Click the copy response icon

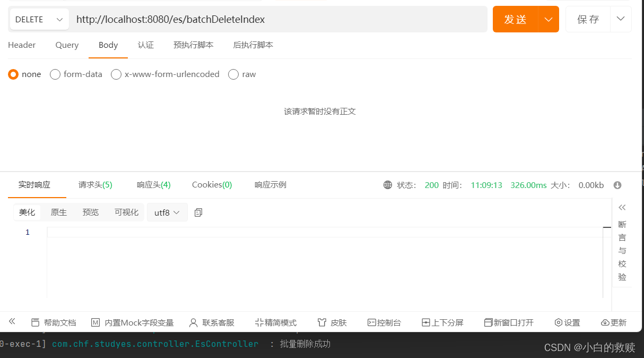click(198, 212)
